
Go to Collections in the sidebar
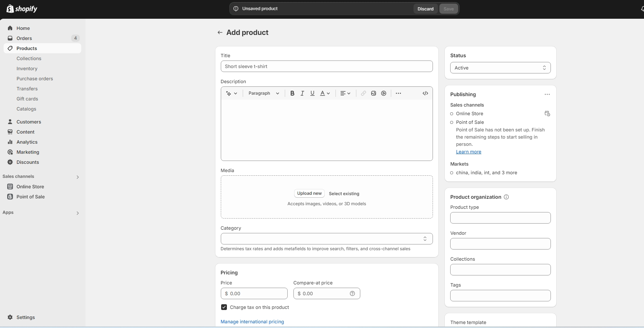tap(29, 58)
